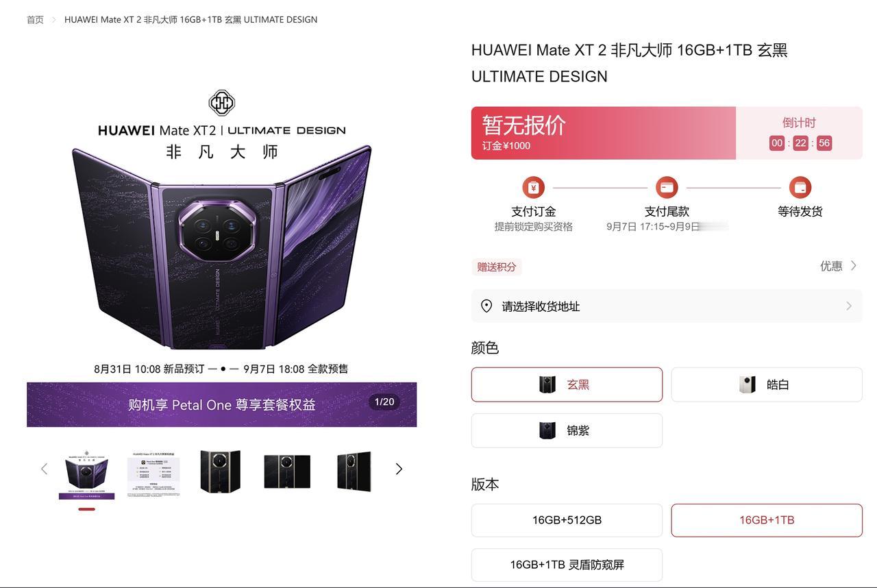Screen dimensions: 877x588
Task: Show next thumbnails with the right arrow
Action: coord(399,469)
